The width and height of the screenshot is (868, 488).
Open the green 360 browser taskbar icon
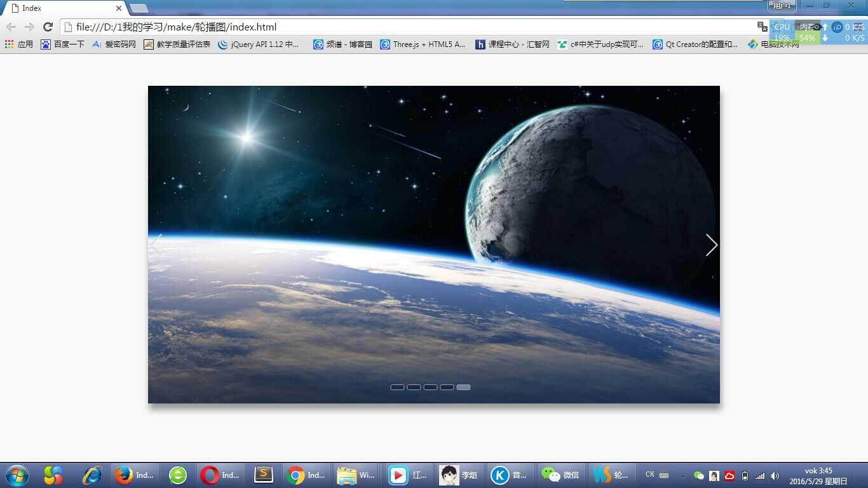click(x=178, y=475)
